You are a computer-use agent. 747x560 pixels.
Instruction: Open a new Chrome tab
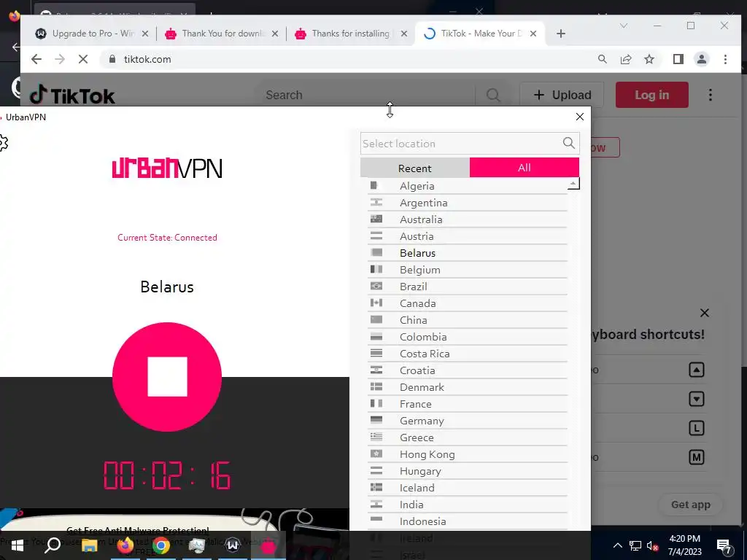561,34
